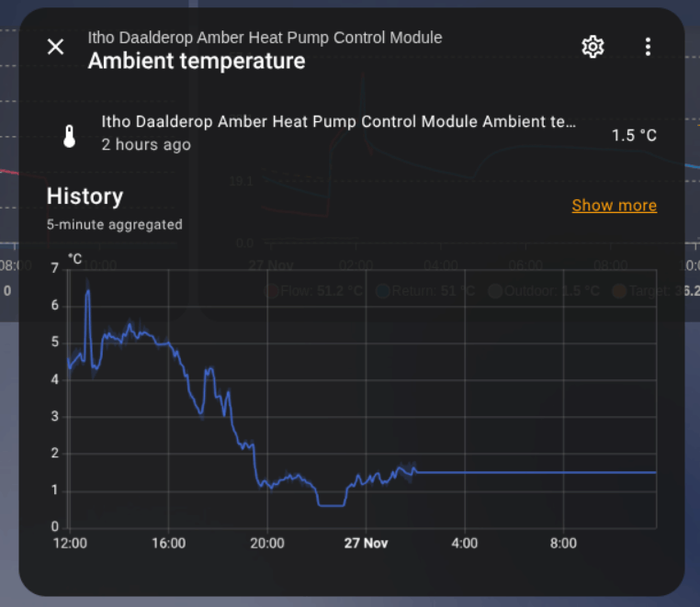The image size is (700, 607).
Task: Click the Ambient temperature dialog title
Action: click(197, 62)
